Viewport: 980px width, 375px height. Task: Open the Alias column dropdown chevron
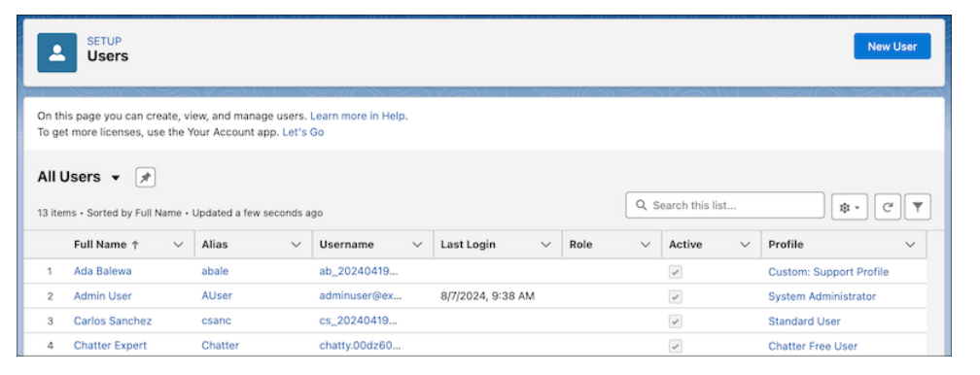pyautogui.click(x=297, y=245)
